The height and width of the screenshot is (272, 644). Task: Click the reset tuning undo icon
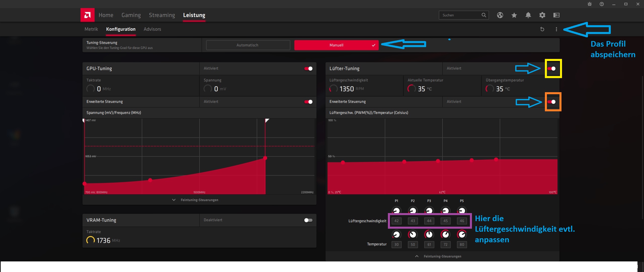(x=542, y=29)
